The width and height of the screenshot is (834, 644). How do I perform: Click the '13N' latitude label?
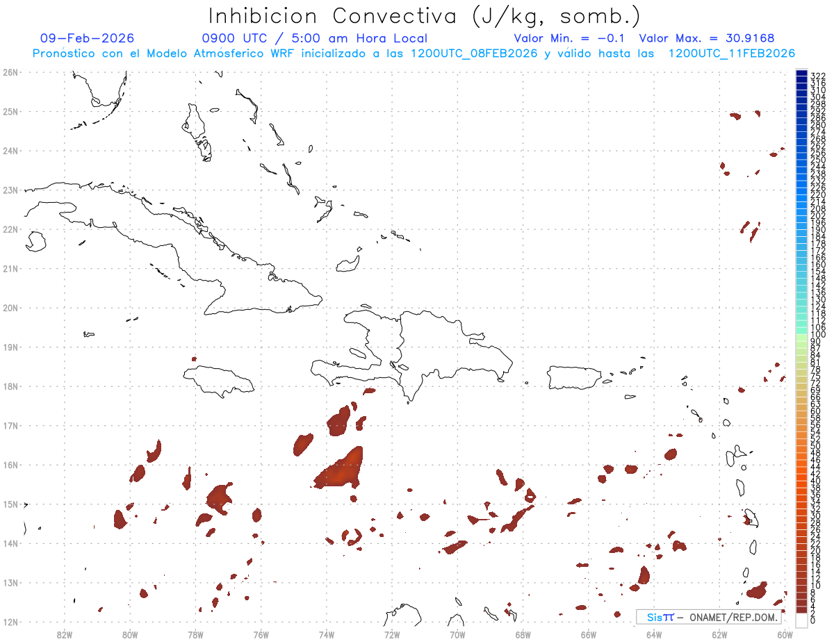point(10,582)
